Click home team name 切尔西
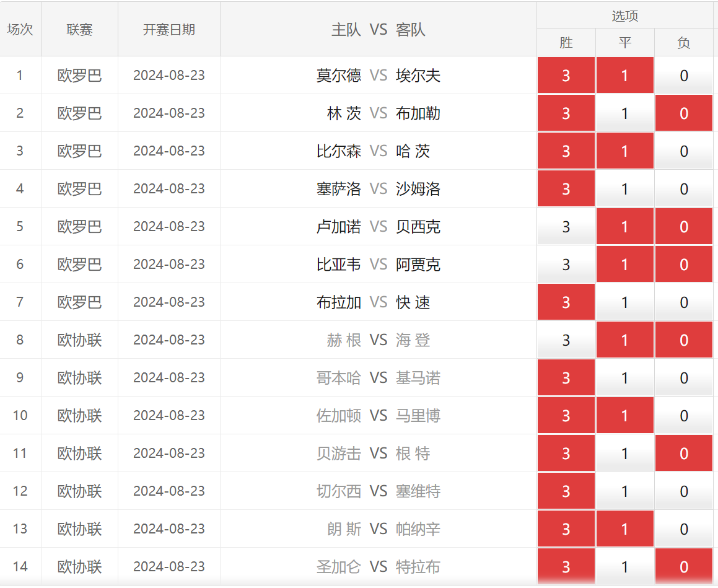Viewport: 718px width, 588px height. [x=339, y=491]
